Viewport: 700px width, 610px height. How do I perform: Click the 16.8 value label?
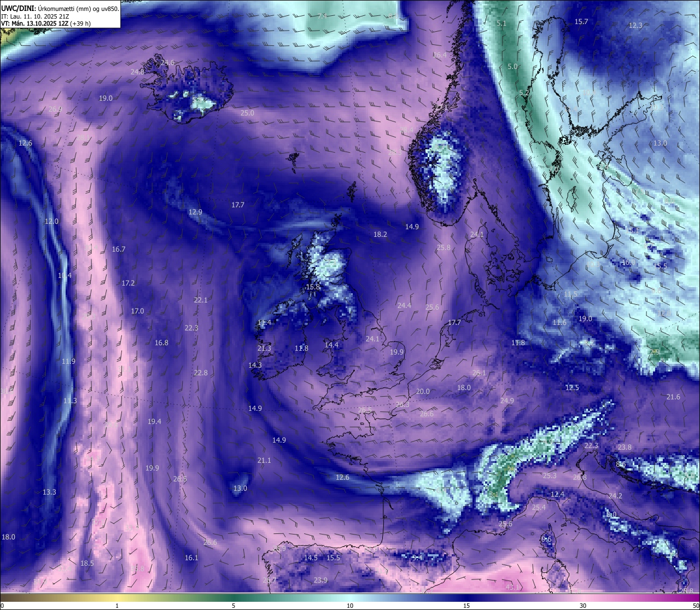coord(161,343)
